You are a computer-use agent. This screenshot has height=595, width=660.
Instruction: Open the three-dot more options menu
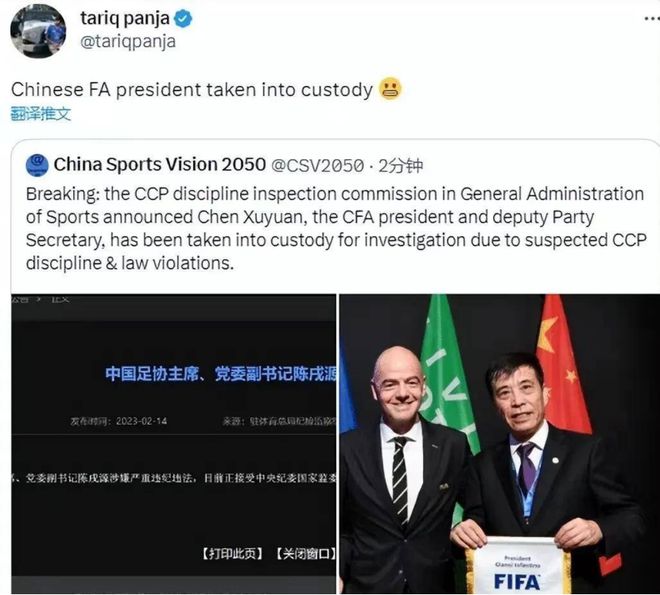click(652, 19)
